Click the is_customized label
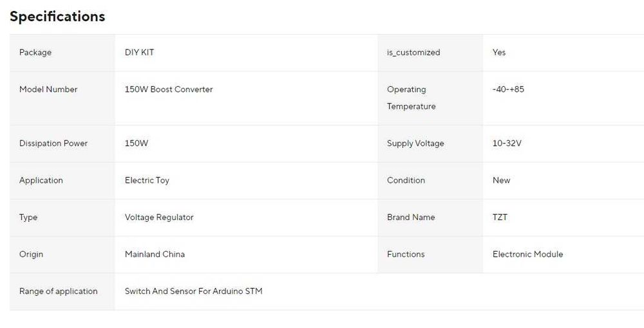The image size is (644, 328). [413, 53]
